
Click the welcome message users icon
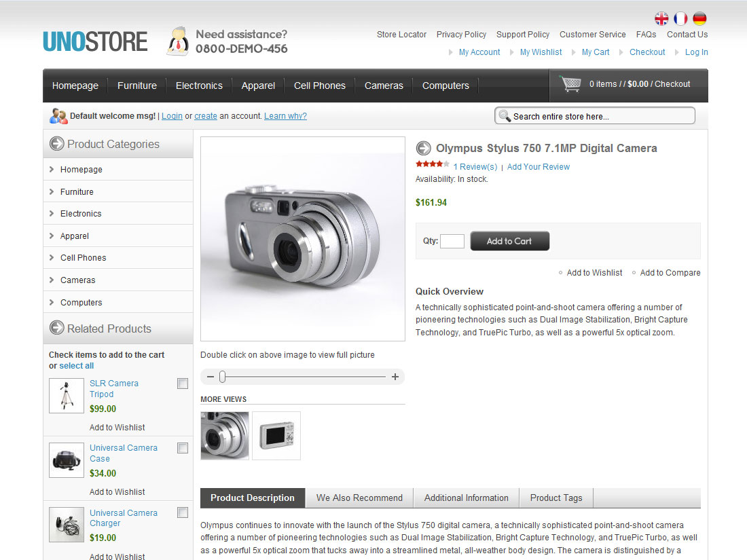click(x=58, y=115)
